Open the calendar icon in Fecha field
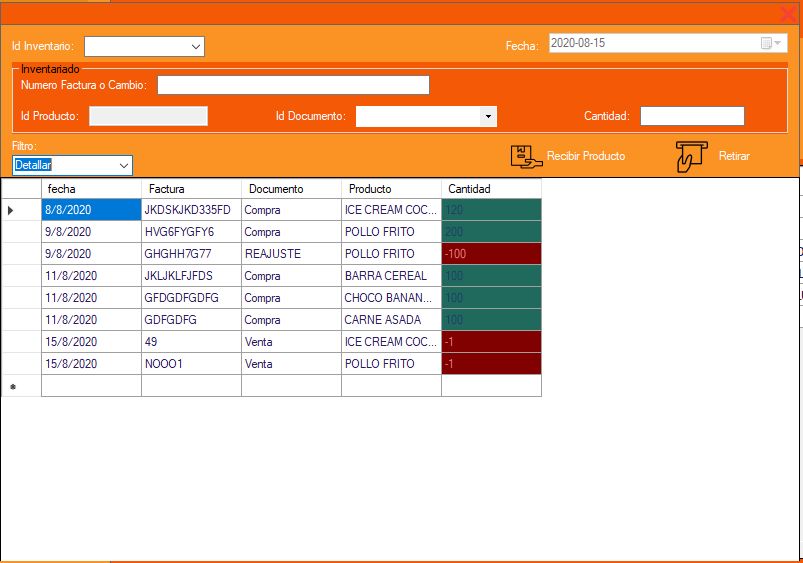Viewport: 803px width, 563px height. 766,43
